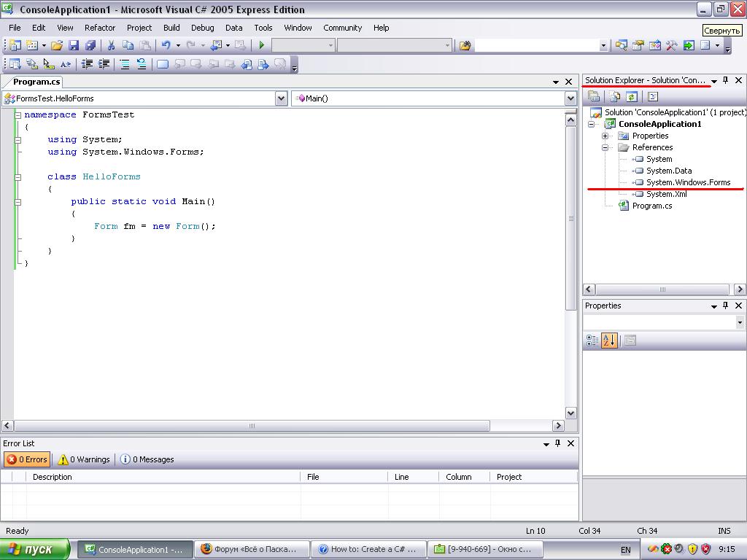Click the Undo arrow icon
Image resolution: width=747 pixels, height=560 pixels.
(166, 45)
